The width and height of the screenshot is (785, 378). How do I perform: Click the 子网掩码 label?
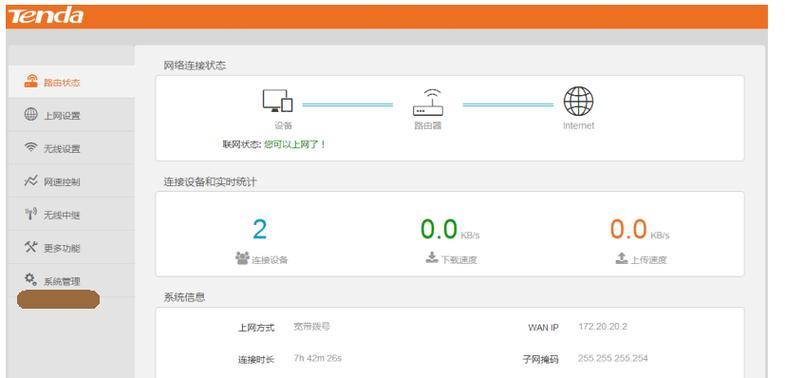point(541,359)
